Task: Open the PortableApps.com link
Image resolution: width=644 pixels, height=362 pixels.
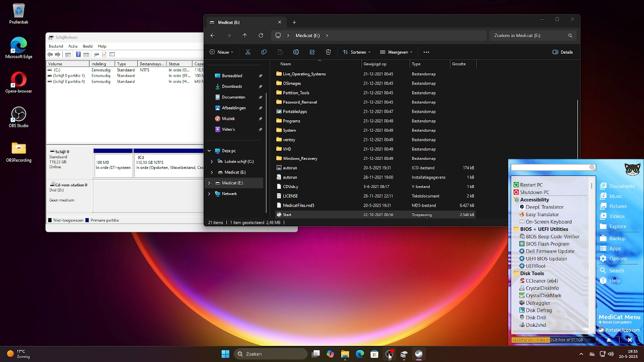Action: pos(618,330)
